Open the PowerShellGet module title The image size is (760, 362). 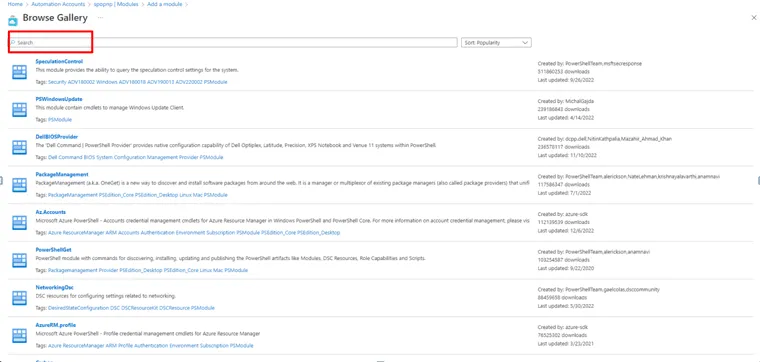click(54, 250)
